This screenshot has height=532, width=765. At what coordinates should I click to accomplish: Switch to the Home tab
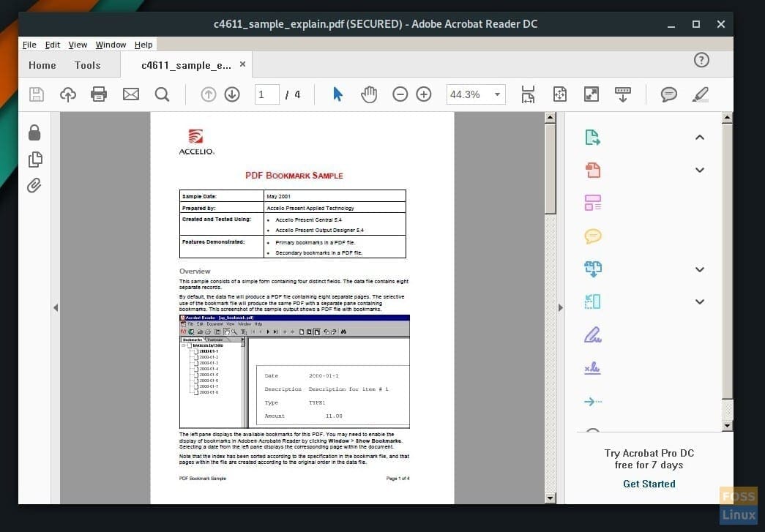tap(42, 65)
